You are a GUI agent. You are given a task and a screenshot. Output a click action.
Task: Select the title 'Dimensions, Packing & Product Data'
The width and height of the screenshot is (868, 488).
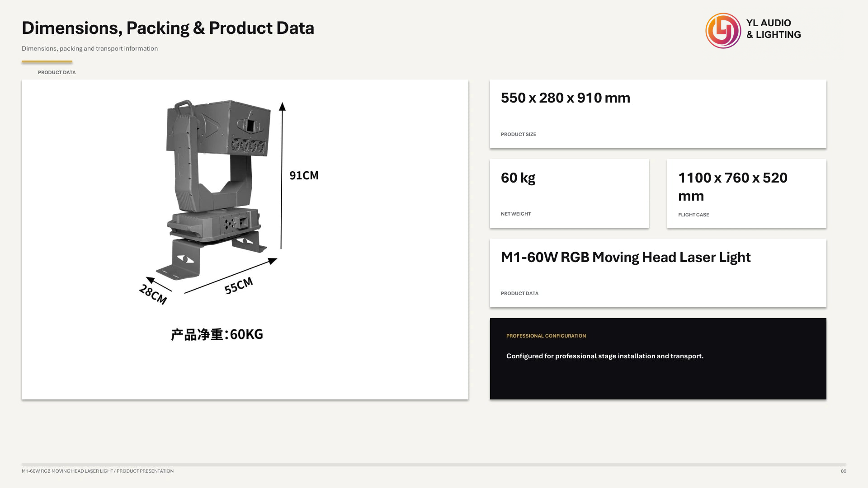pos(168,28)
